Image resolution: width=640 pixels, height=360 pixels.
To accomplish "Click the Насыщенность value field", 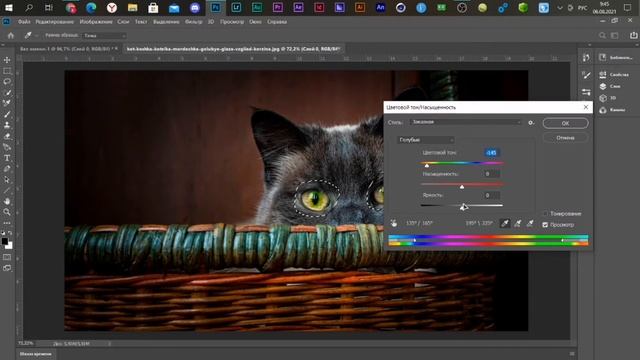I will coord(491,174).
